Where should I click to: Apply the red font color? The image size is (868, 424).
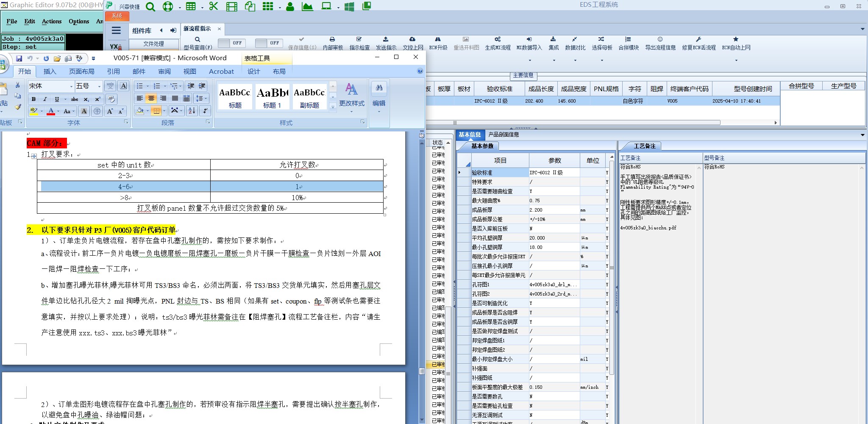(x=51, y=111)
